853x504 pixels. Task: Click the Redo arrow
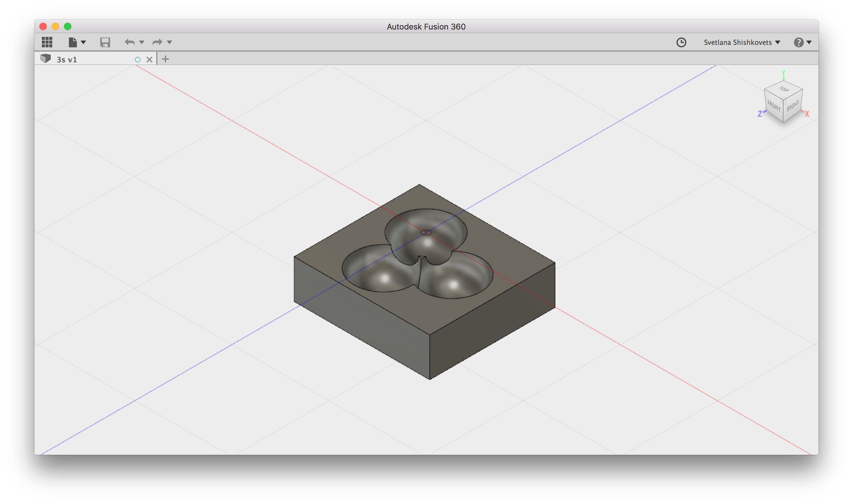(157, 42)
